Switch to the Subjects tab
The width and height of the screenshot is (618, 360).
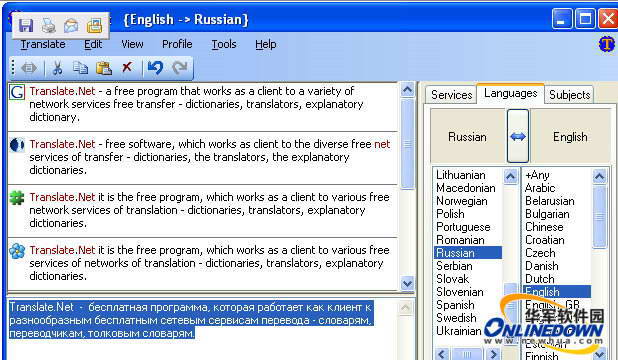[x=570, y=95]
